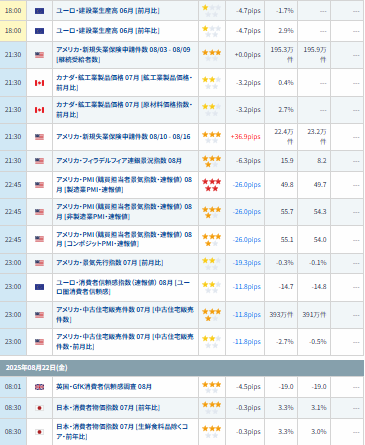Image resolution: width=365 pixels, height=445 pixels.
Task: Click the red five-star rating on 製造業PMI row
Action: (x=212, y=185)
